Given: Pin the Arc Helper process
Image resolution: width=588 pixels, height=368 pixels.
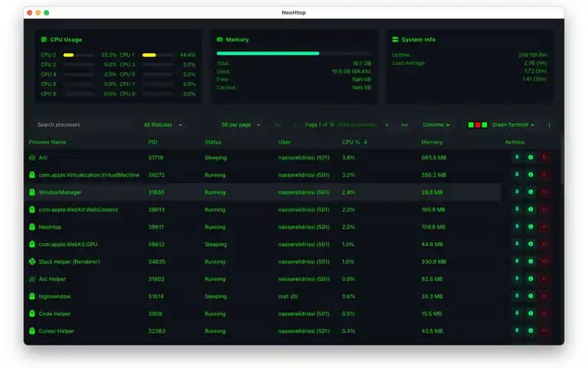Looking at the screenshot, I should pyautogui.click(x=517, y=278).
